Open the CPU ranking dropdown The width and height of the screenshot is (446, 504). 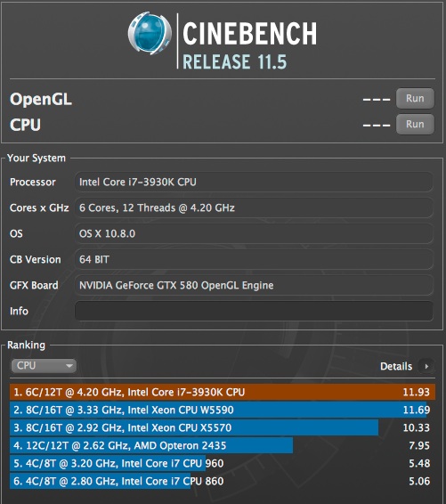tap(44, 366)
